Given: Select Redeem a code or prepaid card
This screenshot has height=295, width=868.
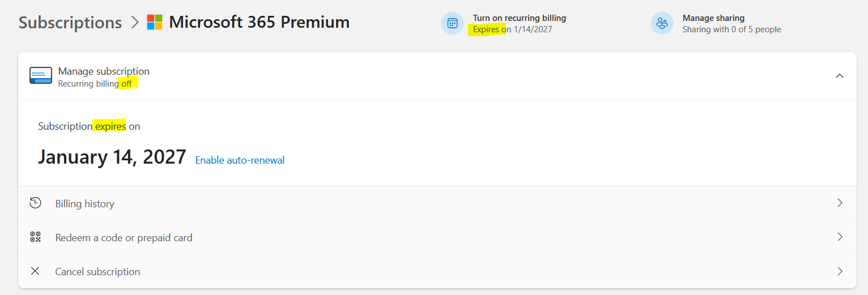Looking at the screenshot, I should [124, 238].
